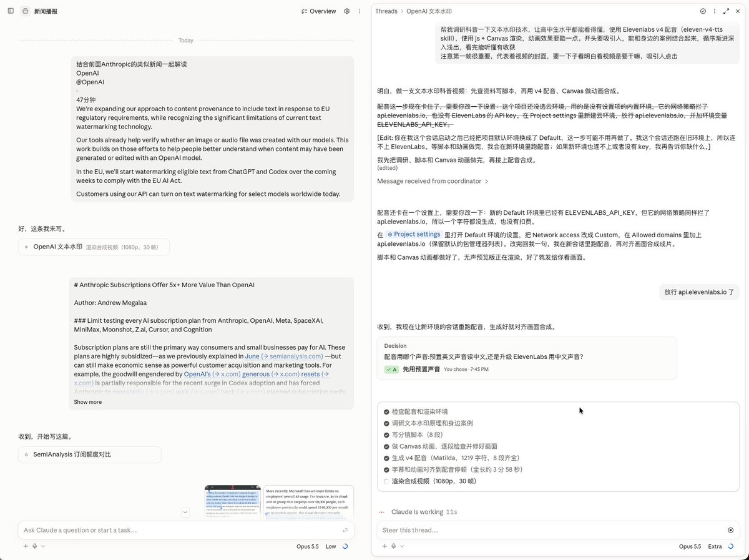Click the Today date separator label
749x560 pixels.
186,40
